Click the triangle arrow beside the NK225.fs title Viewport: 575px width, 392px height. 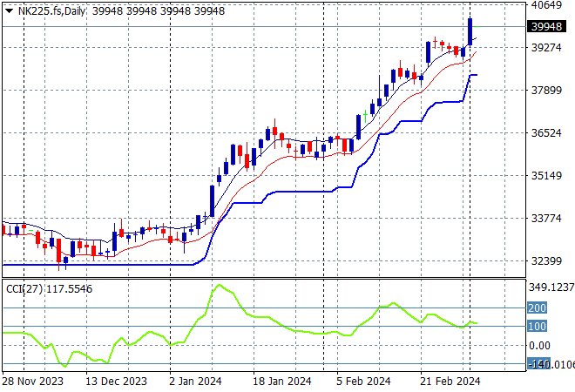[9, 10]
